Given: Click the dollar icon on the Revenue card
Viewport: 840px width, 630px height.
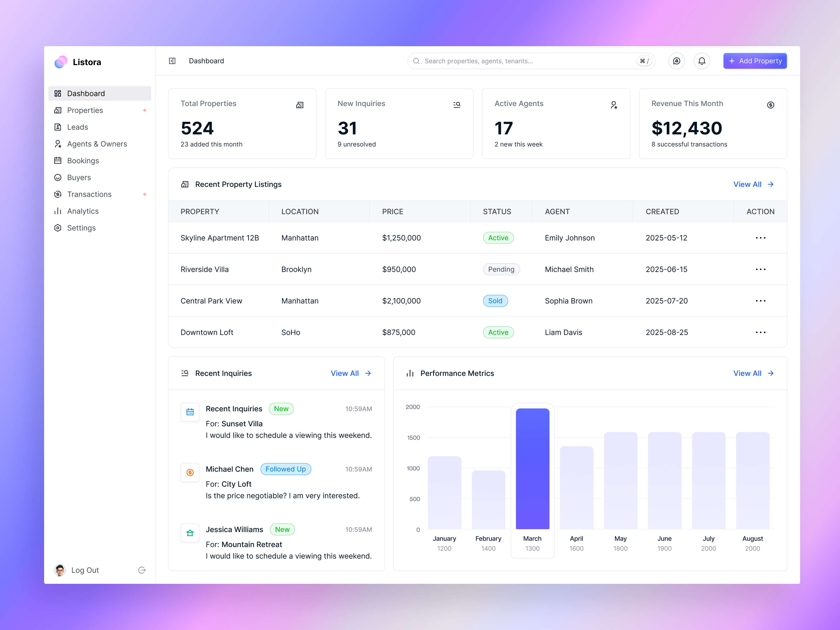Looking at the screenshot, I should point(770,105).
